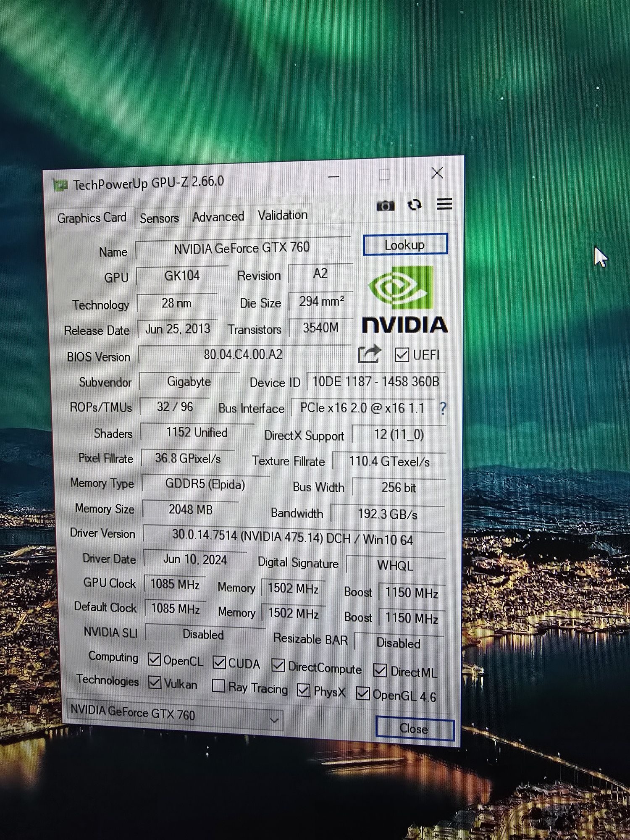
Task: Minimize the GPU-Z window
Action: 334,177
